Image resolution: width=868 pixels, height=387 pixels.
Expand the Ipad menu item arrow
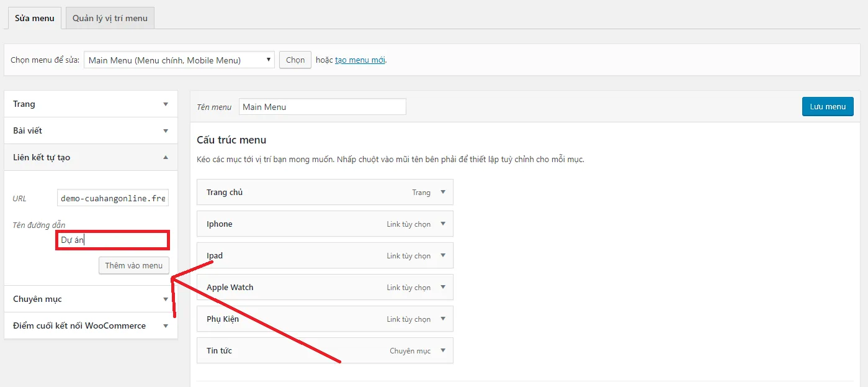[443, 255]
